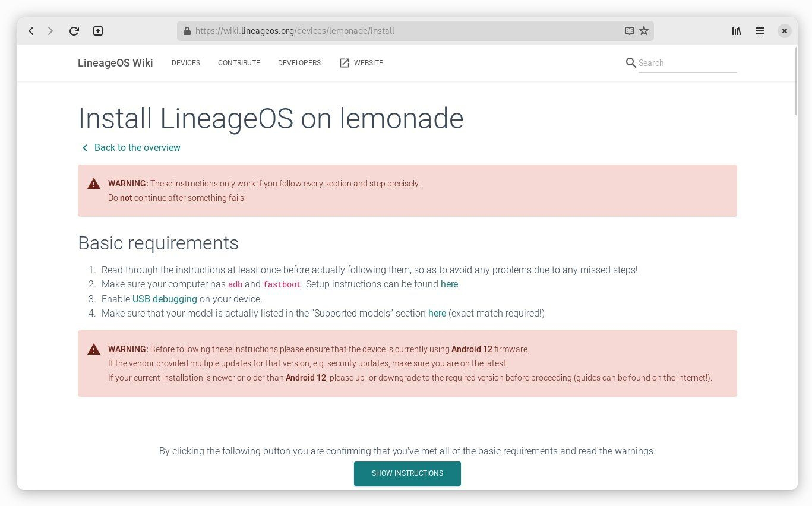Click the padlock security icon in address bar
Screen dimensions: 812x506
[187, 31]
